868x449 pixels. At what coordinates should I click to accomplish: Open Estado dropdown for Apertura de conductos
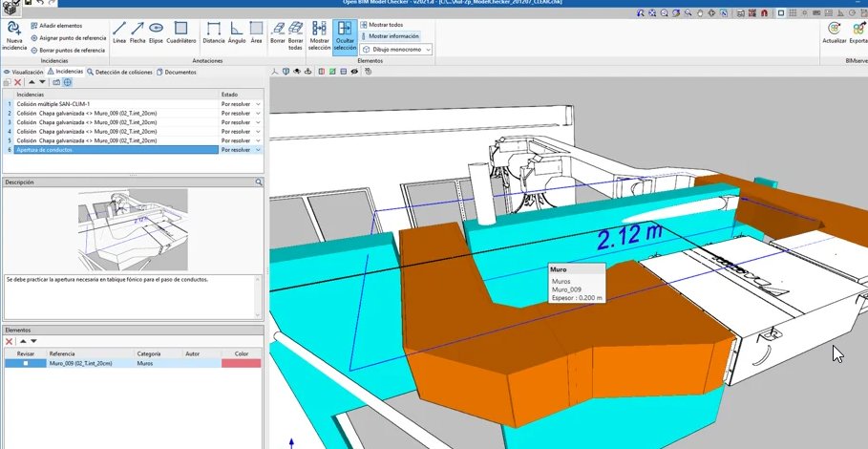(258, 149)
